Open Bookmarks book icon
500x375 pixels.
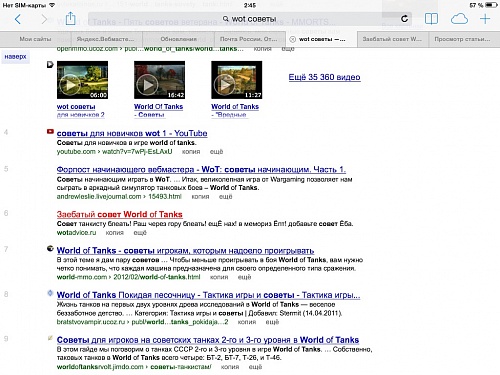point(431,19)
